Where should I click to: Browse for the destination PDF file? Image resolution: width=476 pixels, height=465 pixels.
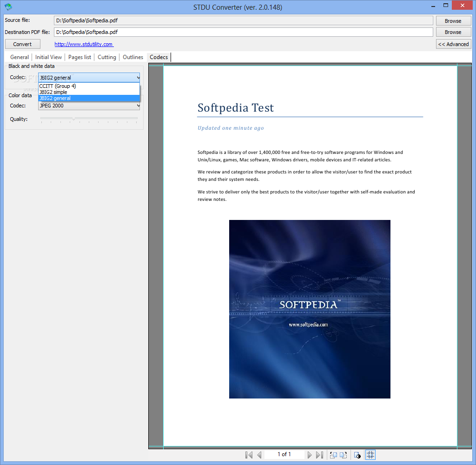pos(453,32)
